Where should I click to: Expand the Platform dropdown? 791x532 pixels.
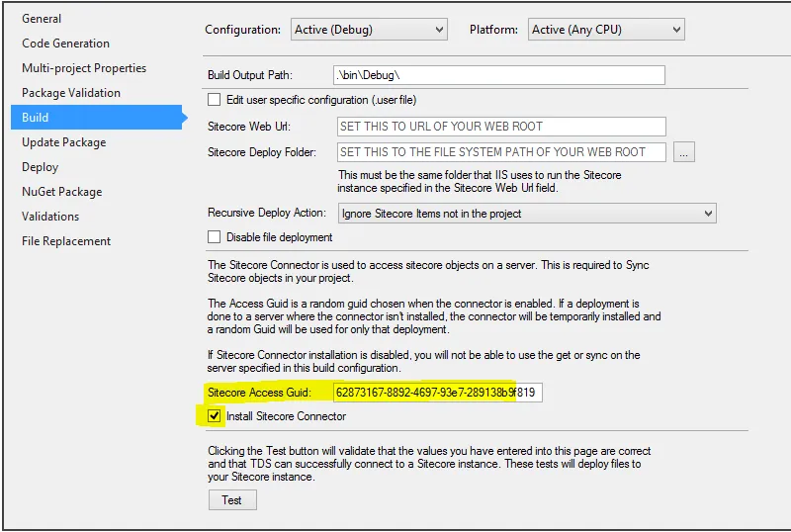coord(606,30)
